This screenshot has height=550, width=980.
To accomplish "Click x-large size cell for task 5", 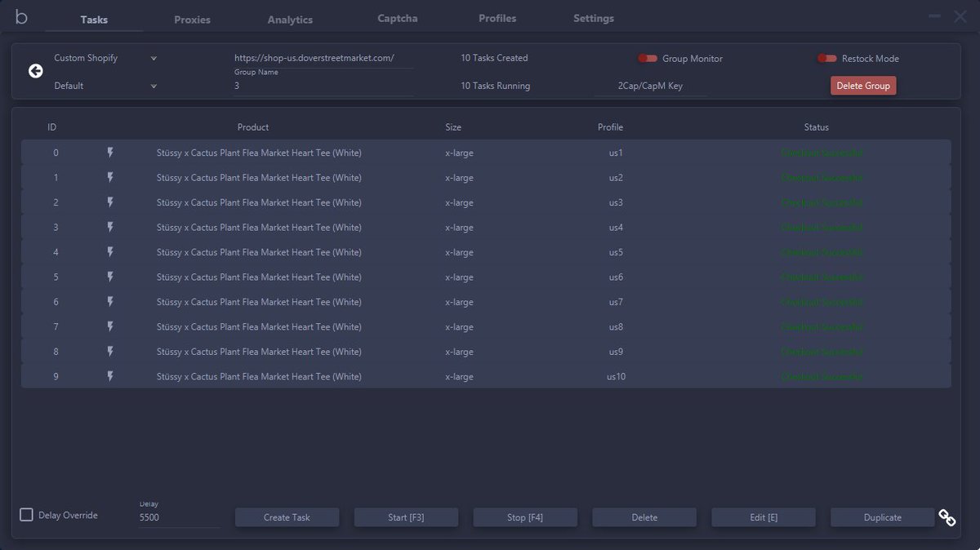I will (x=459, y=277).
